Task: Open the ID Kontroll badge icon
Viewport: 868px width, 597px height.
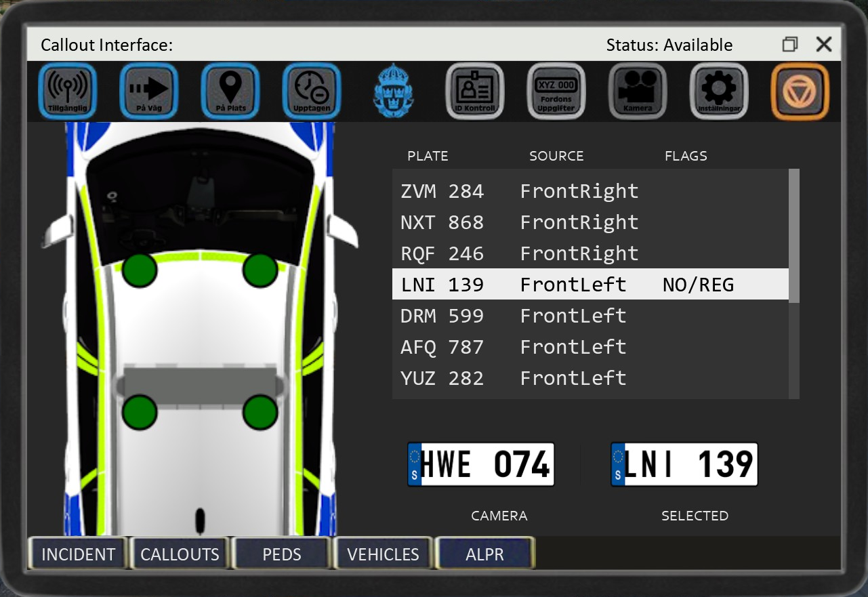Action: [x=474, y=91]
